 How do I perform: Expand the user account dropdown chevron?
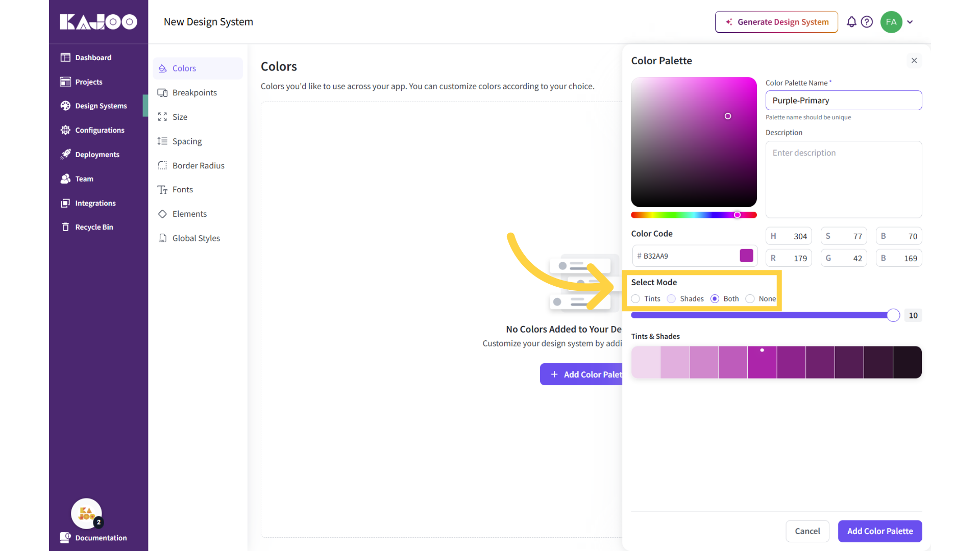tap(910, 22)
